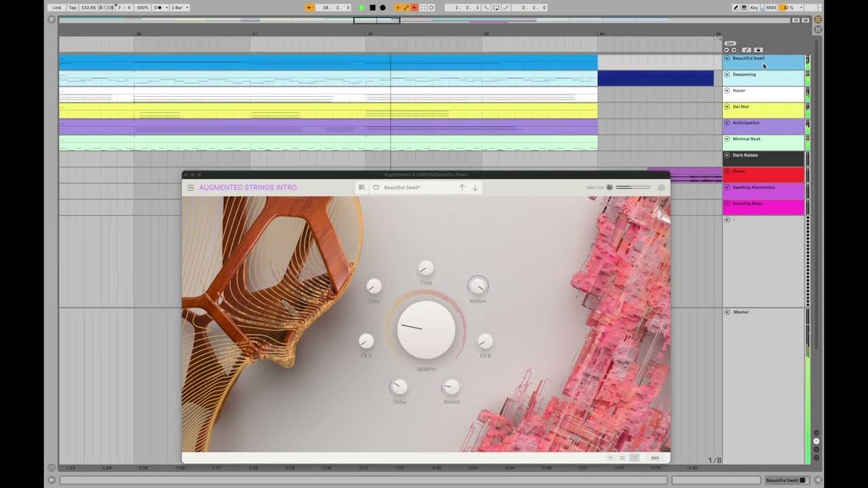Unfold the Swelling Harmonics track
This screenshot has width=868, height=488.
pos(727,187)
